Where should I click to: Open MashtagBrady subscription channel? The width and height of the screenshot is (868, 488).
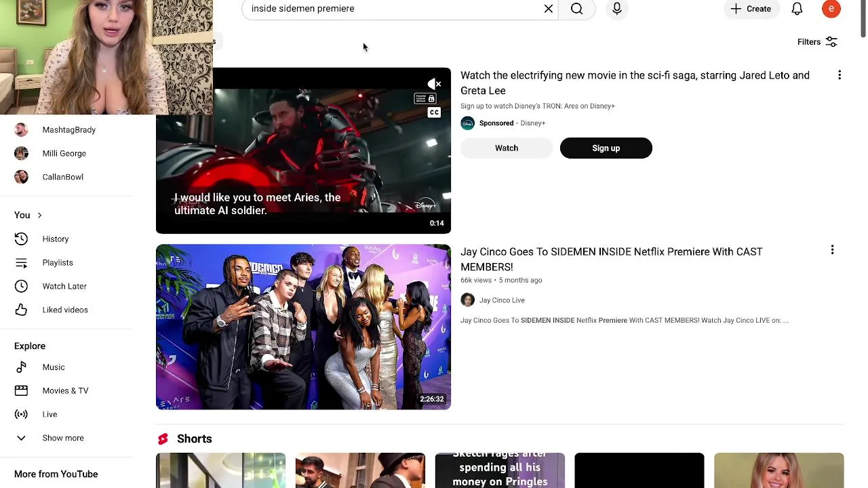[x=68, y=129]
